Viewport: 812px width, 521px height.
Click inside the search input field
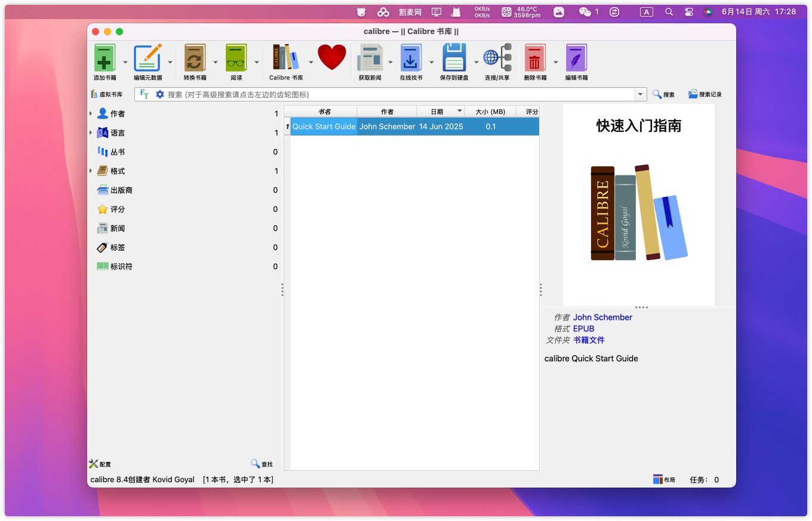pos(400,94)
